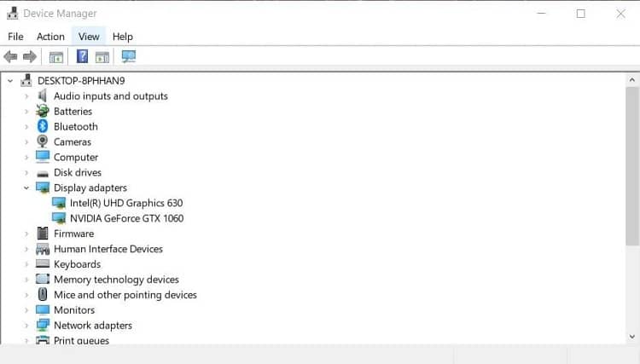This screenshot has height=364, width=640.
Task: Click the Scan for hardware changes monitor icon
Action: click(x=129, y=56)
